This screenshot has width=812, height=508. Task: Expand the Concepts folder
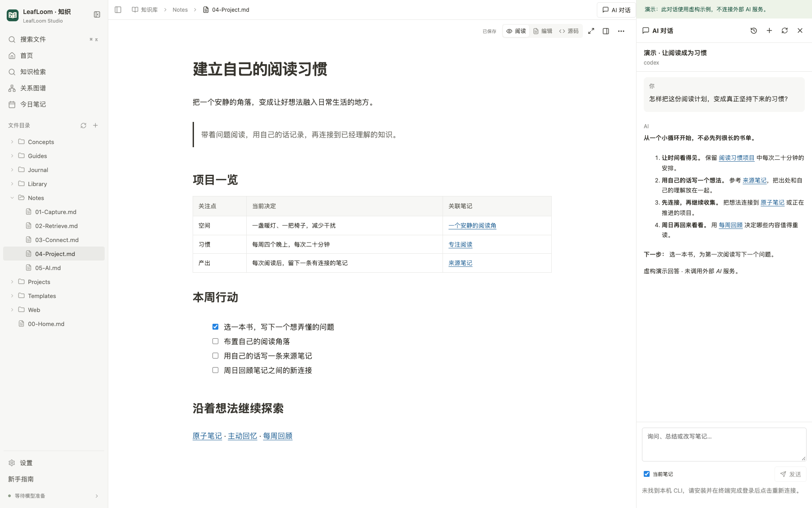click(12, 142)
